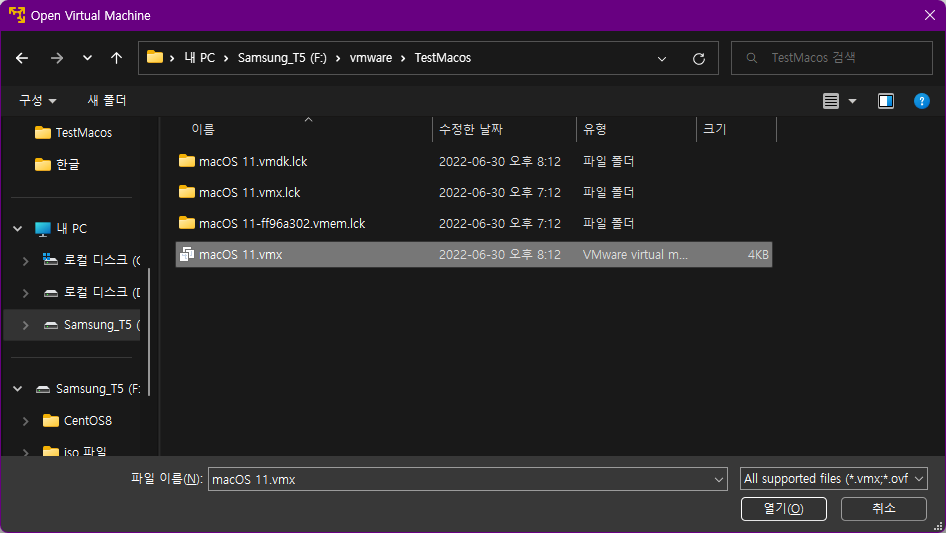Sort by 수정한 날짜 column header
The image size is (946, 533).
(x=471, y=129)
